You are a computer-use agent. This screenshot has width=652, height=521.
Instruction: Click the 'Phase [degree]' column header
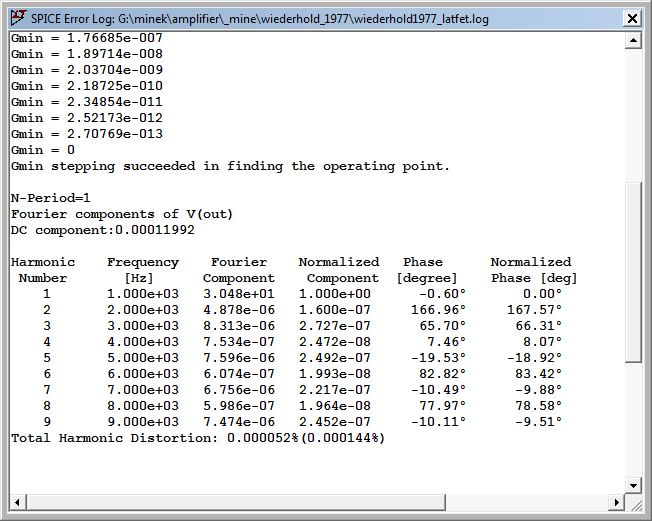point(427,270)
